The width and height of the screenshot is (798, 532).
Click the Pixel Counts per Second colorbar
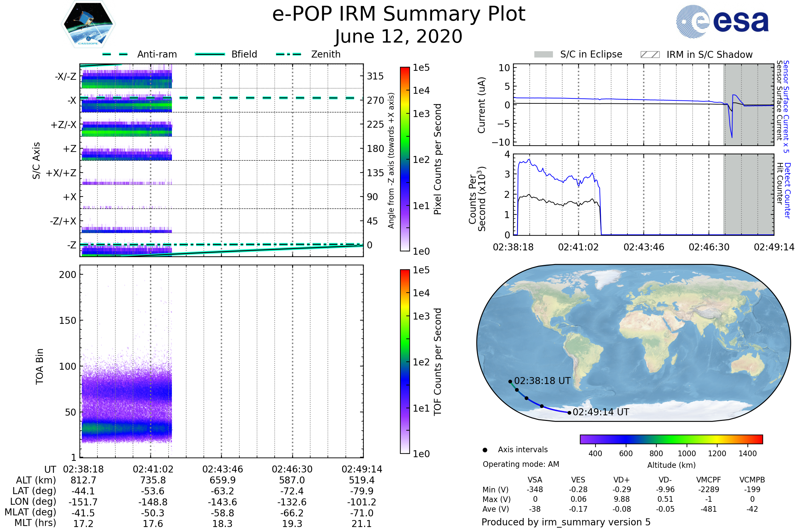pos(405,159)
